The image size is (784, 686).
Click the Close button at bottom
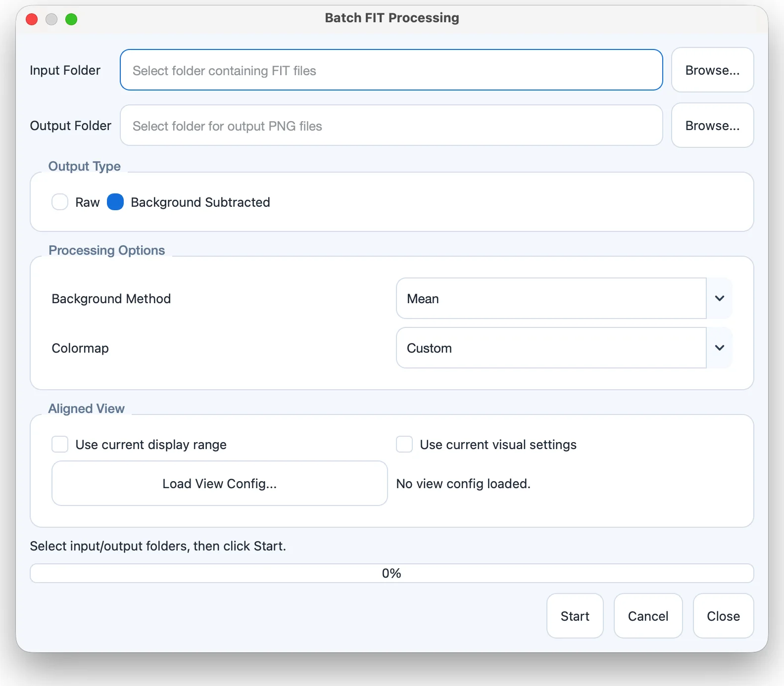(723, 616)
